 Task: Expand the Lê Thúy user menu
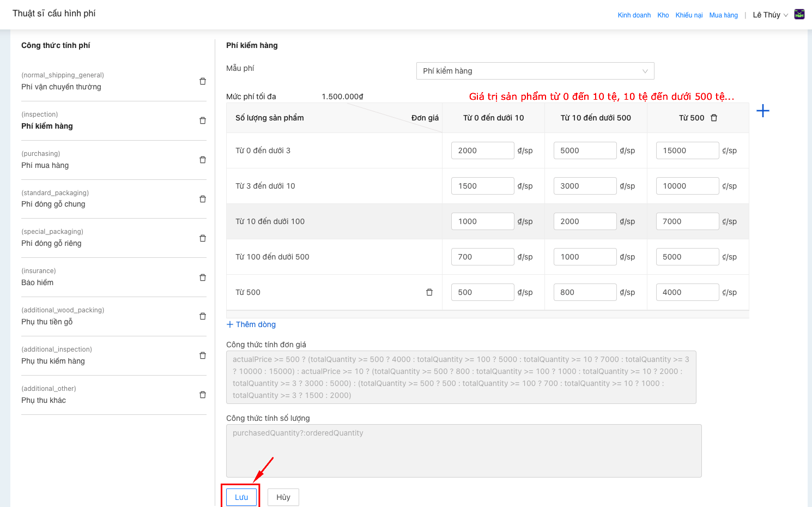coord(770,15)
